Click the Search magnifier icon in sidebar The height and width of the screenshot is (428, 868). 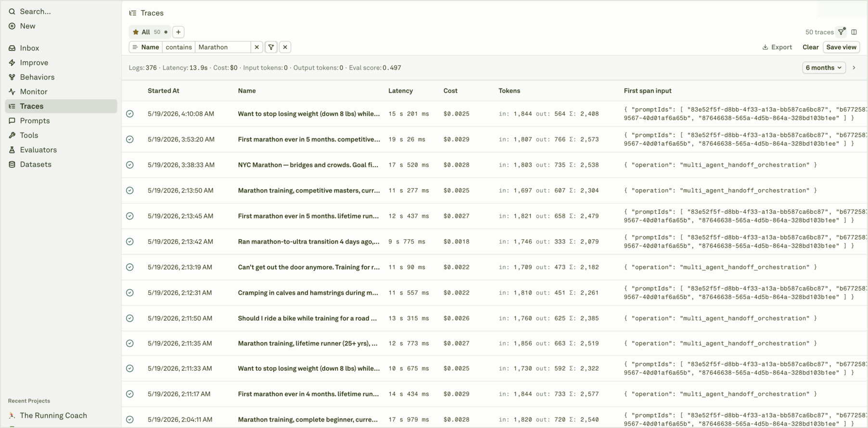[x=12, y=11]
